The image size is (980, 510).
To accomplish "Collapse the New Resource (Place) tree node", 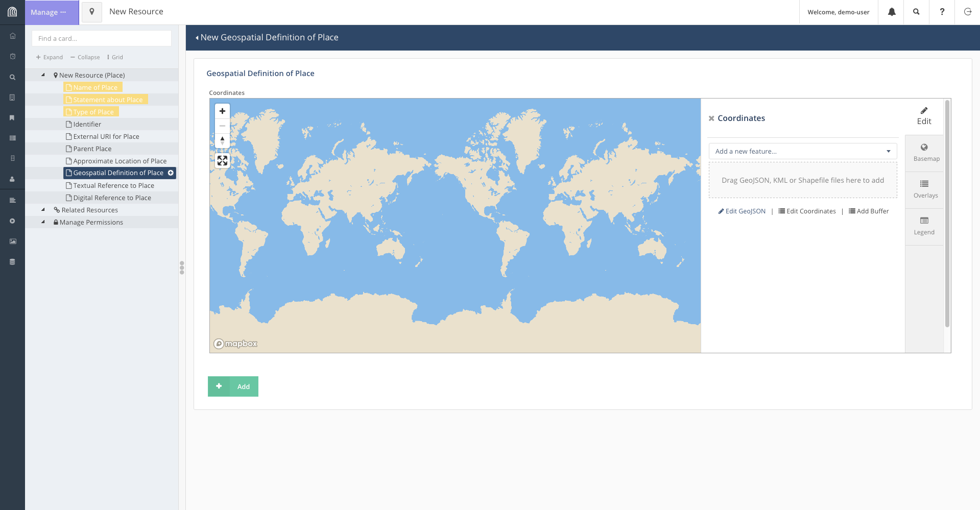I will tap(43, 75).
